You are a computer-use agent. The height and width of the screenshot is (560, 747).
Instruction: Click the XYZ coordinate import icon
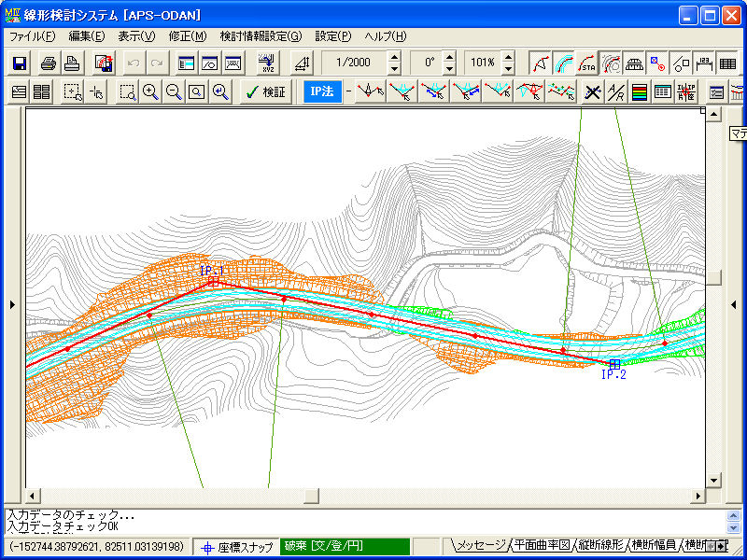pos(268,63)
